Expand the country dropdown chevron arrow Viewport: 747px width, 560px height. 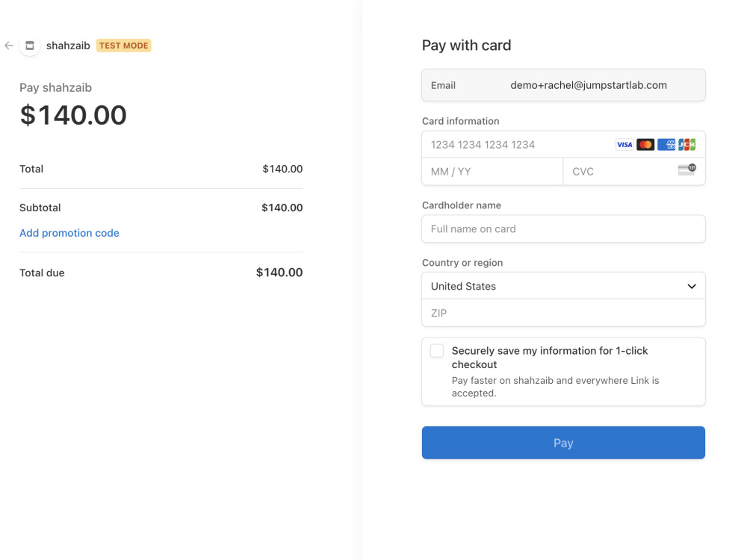[692, 286]
